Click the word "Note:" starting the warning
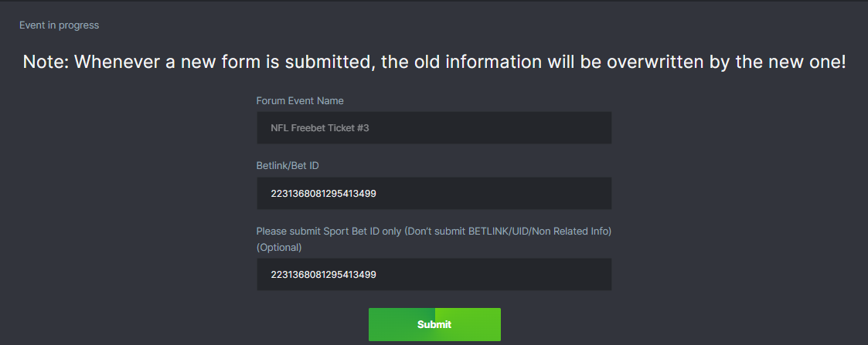The image size is (868, 345). click(46, 63)
